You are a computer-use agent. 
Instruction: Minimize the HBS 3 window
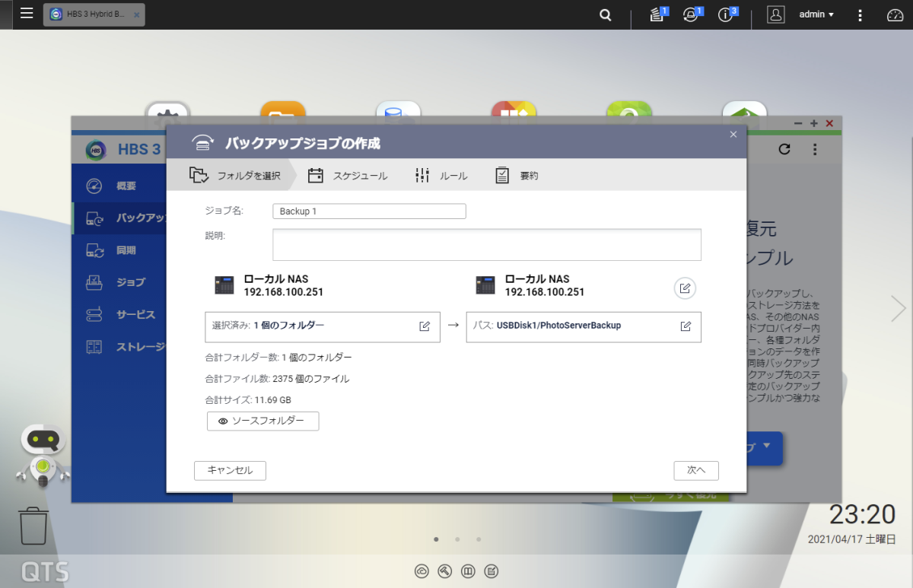pos(798,123)
